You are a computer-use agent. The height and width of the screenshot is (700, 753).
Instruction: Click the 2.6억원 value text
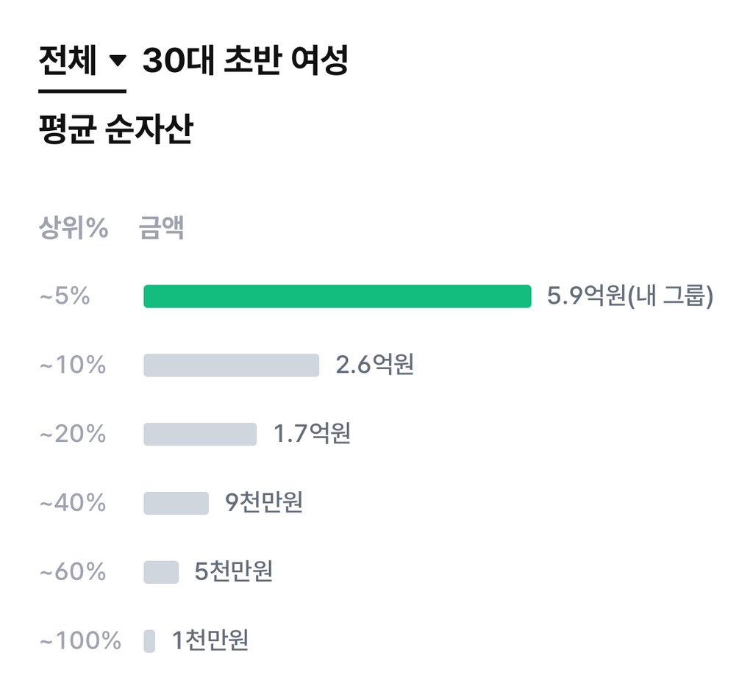[x=375, y=365]
